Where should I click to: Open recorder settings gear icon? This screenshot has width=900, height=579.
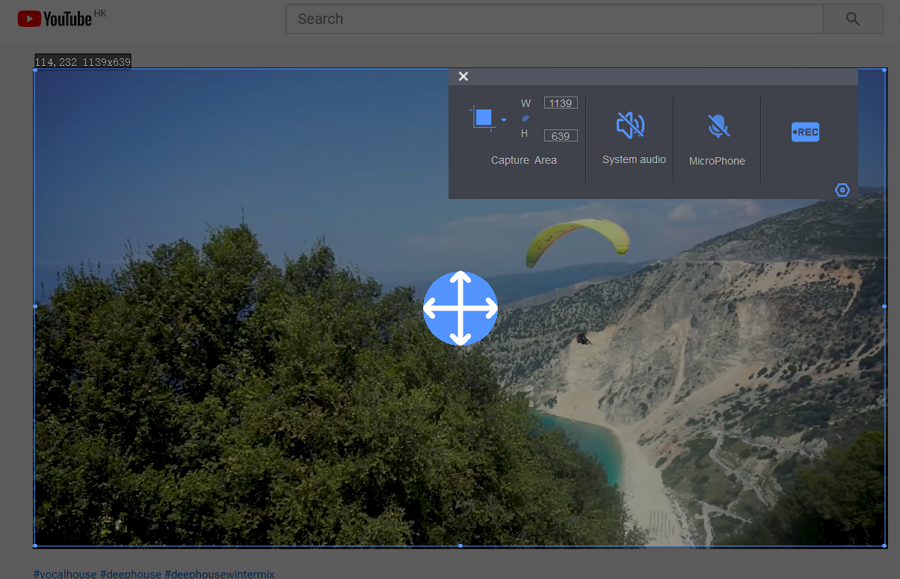coord(842,190)
